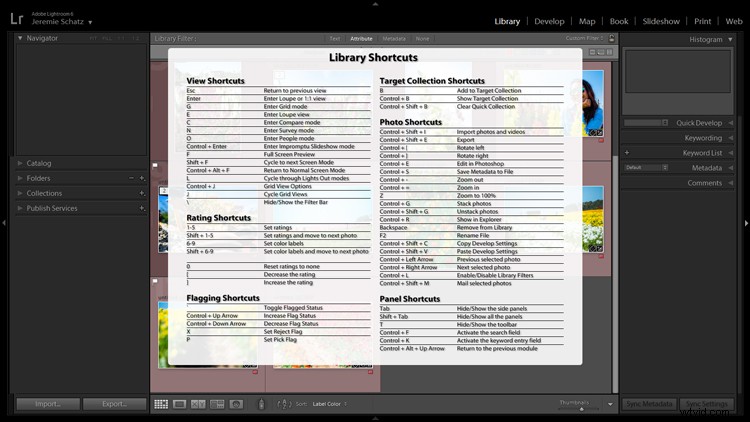Select the woman portrait thumbnail
Screen dimensions: 750x422
(593, 103)
